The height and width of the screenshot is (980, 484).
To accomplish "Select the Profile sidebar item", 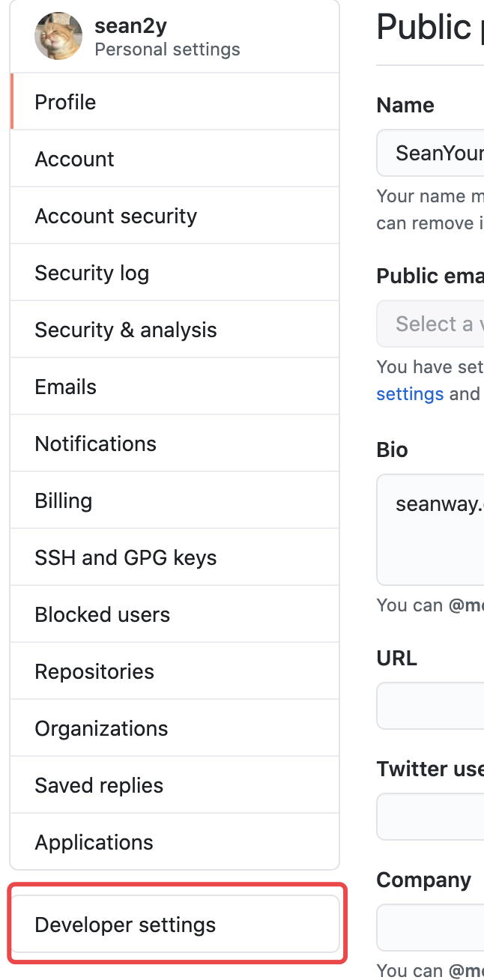I will click(65, 101).
